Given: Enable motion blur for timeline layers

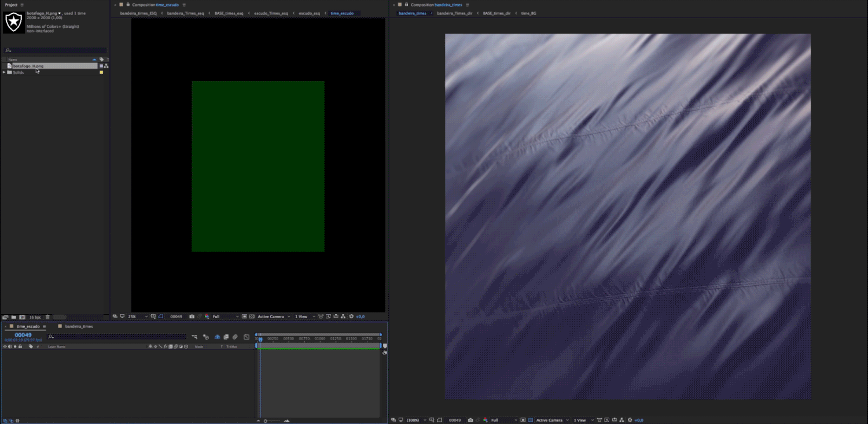Looking at the screenshot, I should [235, 337].
